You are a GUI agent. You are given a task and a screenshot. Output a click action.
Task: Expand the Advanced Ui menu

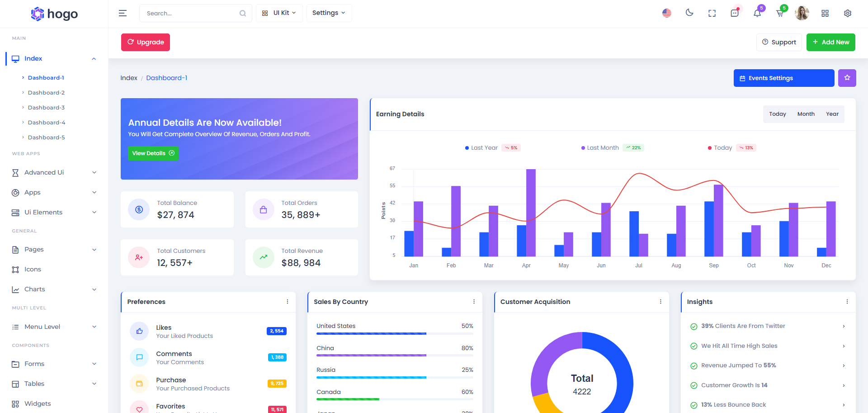coord(54,172)
